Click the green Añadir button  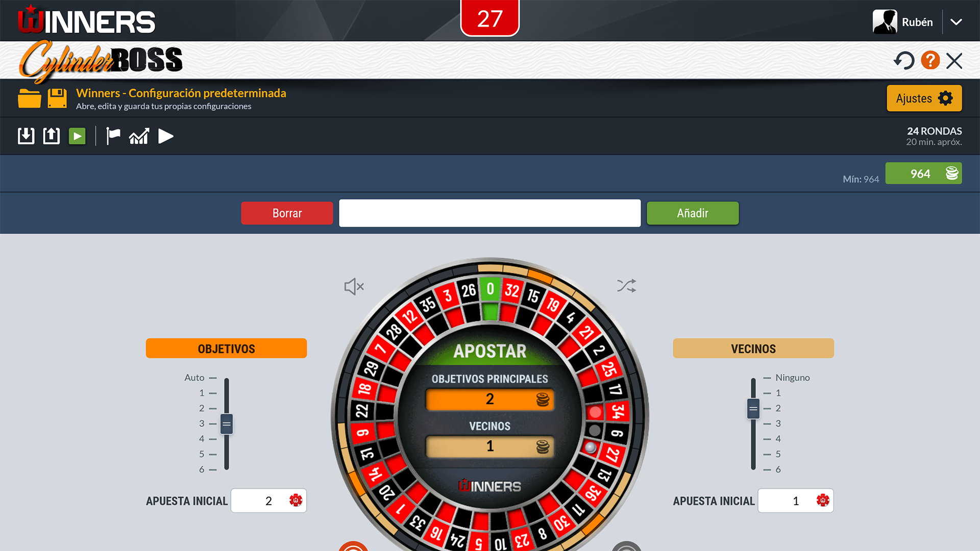(693, 213)
